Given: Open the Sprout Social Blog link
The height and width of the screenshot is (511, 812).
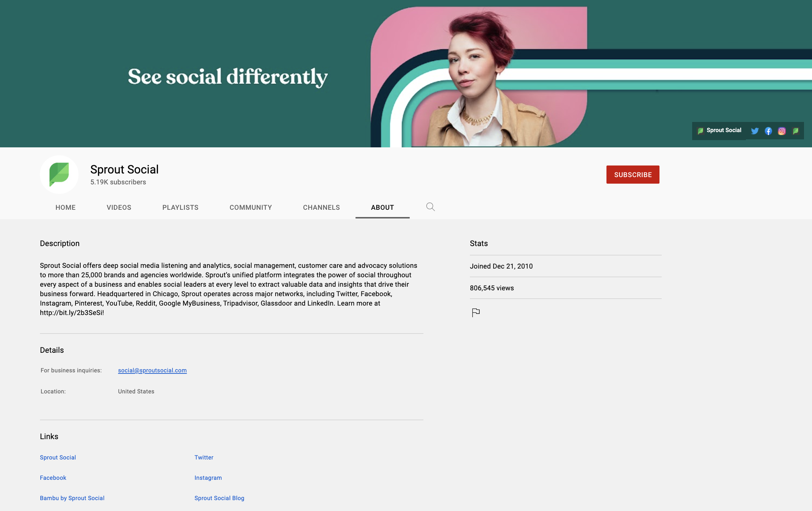Looking at the screenshot, I should point(219,498).
